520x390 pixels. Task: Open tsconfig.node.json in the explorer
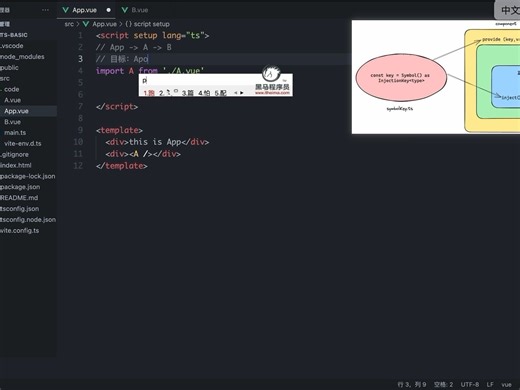28,220
